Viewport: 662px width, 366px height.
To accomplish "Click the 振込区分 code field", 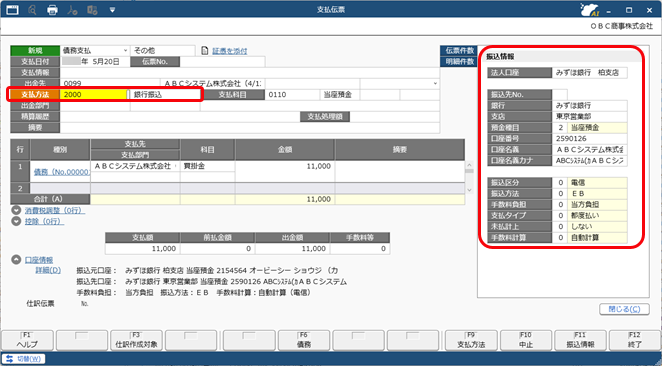I will (560, 183).
